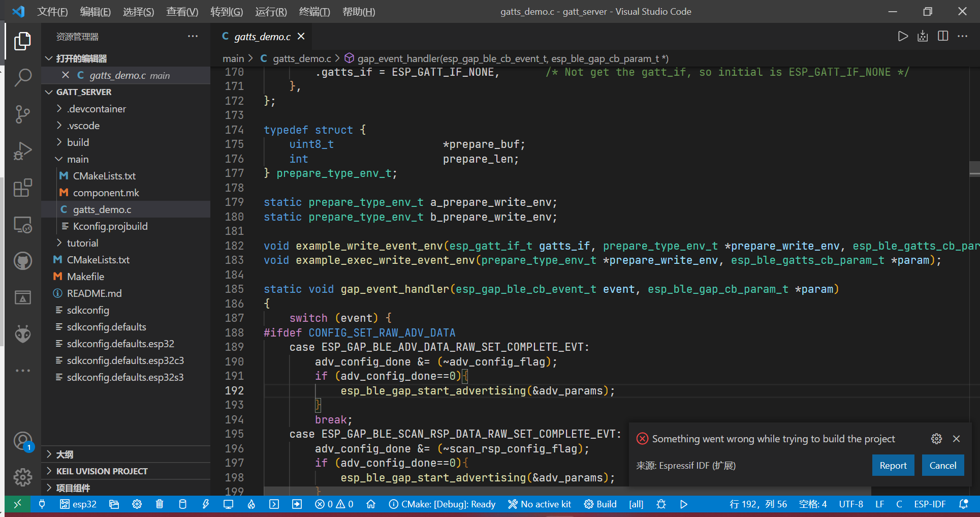
Task: Build, flash and monitor via flame icon
Action: pos(251,504)
